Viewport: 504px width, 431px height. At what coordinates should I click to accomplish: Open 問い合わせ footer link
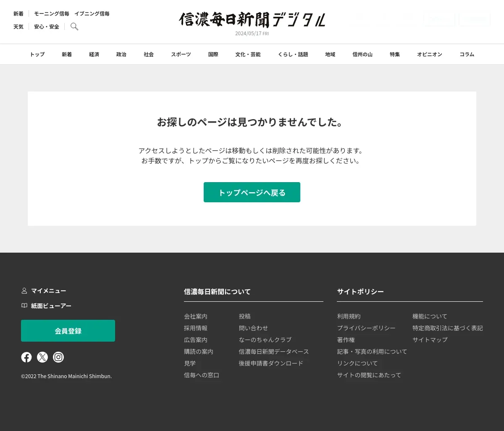point(254,328)
